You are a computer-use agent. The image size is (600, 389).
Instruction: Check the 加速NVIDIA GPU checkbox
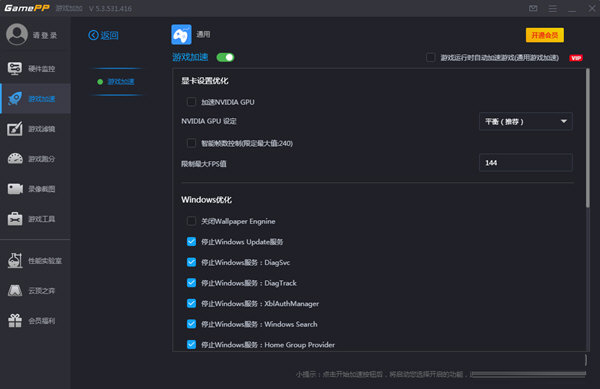pos(191,102)
